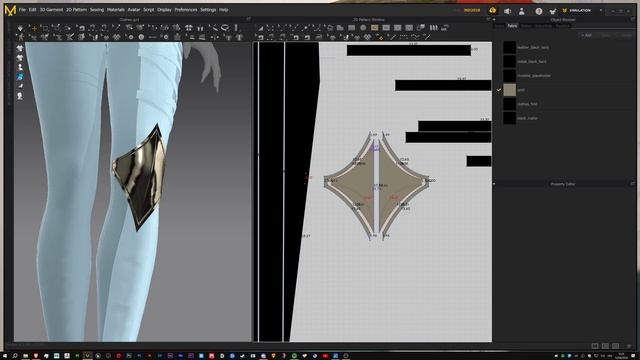Collapse the Property Editor panel arrow
This screenshot has width=640, height=360.
pos(494,184)
